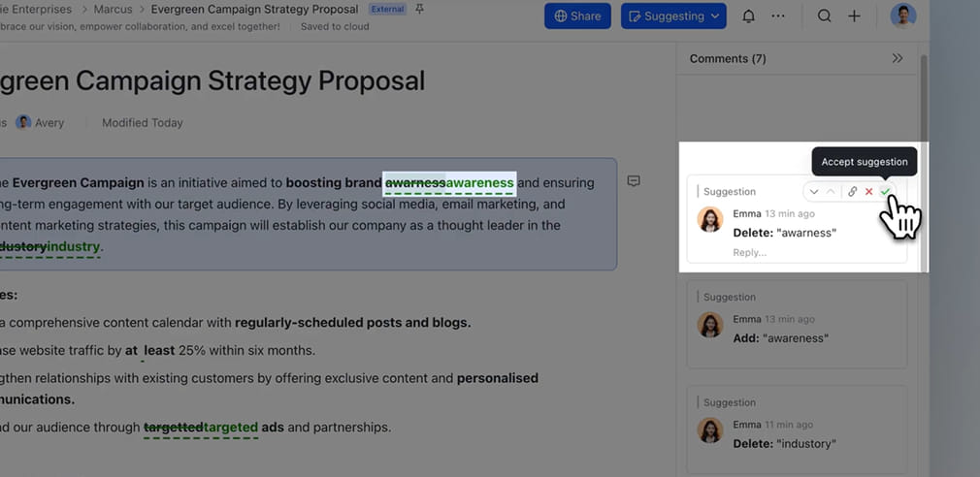The width and height of the screenshot is (980, 477).
Task: Click the comment icon beside the paragraph
Action: (x=634, y=181)
